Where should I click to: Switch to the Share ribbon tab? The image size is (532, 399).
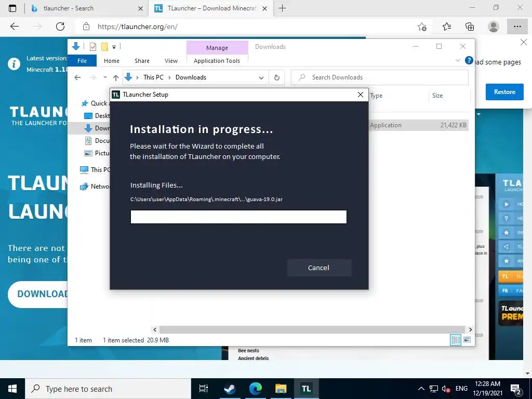[142, 61]
